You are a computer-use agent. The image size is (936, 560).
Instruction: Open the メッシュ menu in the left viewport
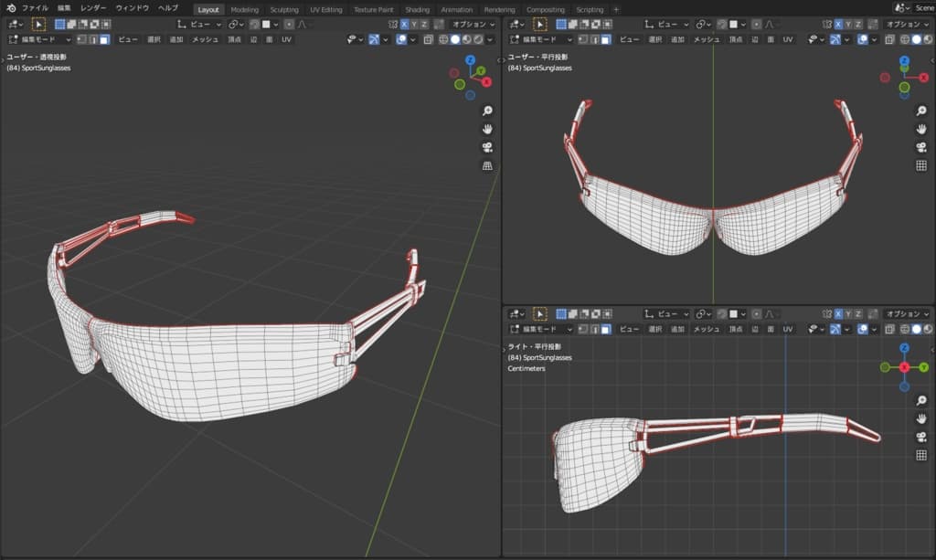(x=205, y=39)
